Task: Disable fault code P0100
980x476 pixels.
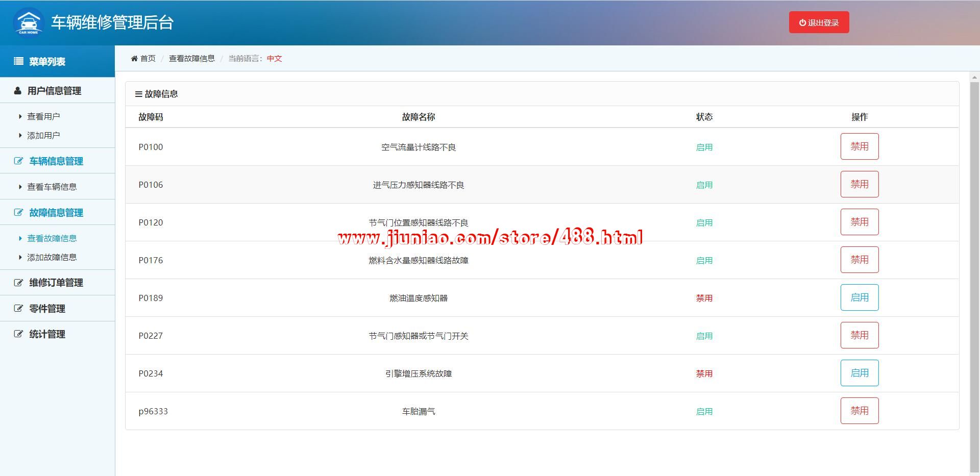Action: (859, 146)
